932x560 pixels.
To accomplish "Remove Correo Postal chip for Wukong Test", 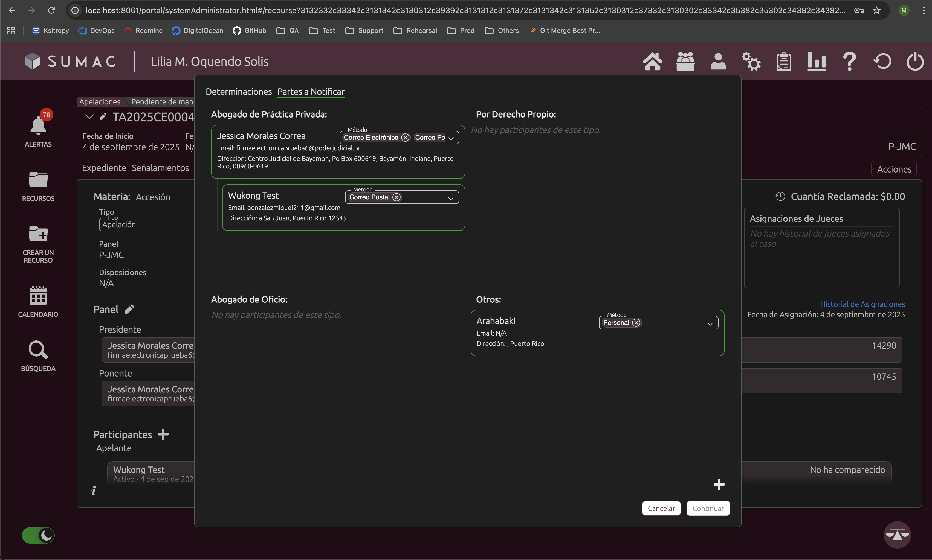I will tap(396, 197).
